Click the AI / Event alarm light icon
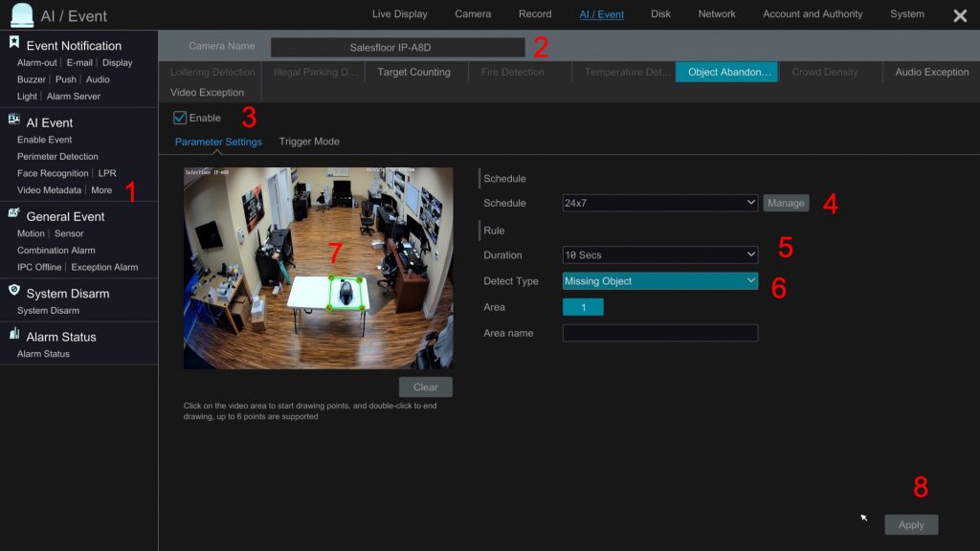Screen dimensions: 980x551 tap(21, 15)
